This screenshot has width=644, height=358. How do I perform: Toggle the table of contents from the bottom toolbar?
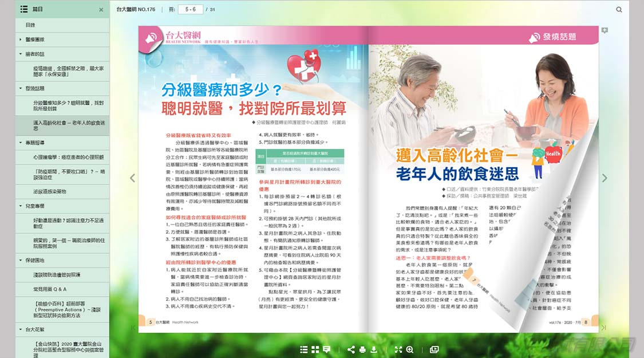303,349
